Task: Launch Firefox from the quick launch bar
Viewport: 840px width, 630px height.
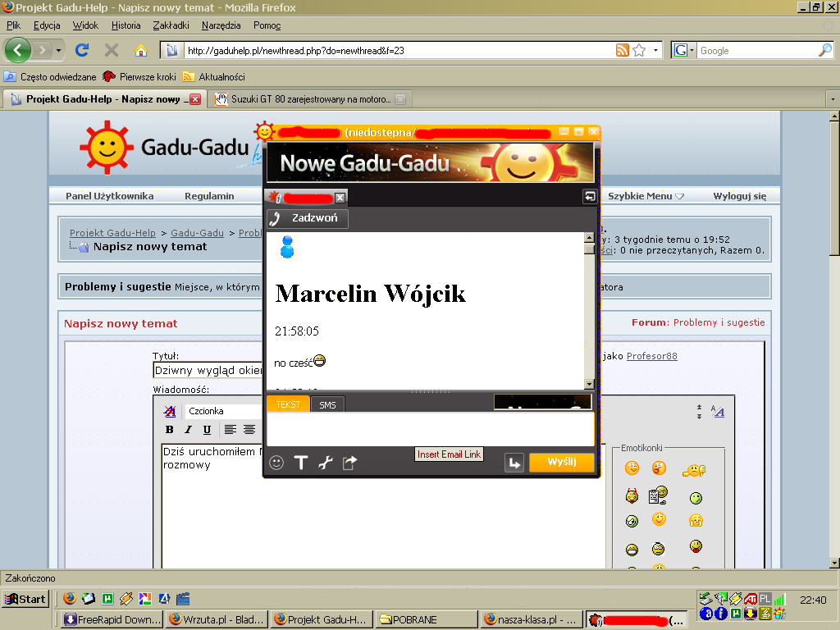Action: 69,598
